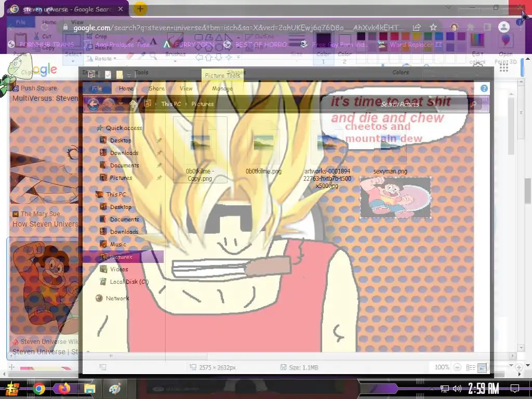Open Firefox from the taskbar

(x=64, y=389)
